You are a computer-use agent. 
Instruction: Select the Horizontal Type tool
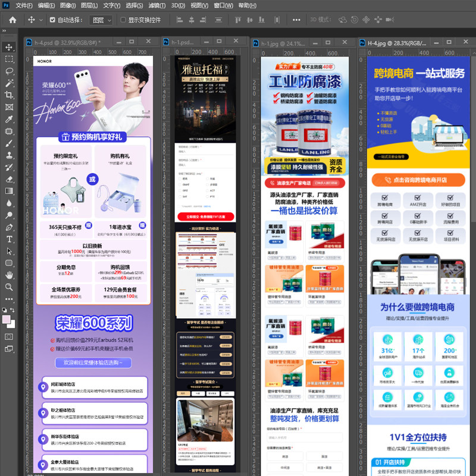point(9,239)
